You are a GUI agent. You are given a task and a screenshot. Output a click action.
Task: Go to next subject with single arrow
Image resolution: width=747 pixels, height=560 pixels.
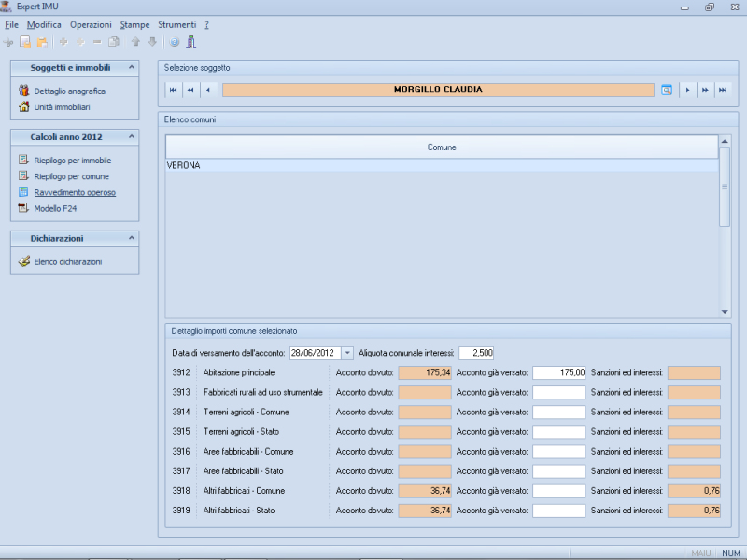pyautogui.click(x=688, y=91)
